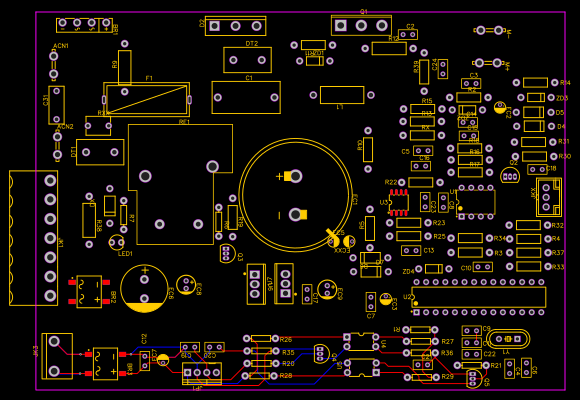
Task: Select capacitor C10
Action: 483,267
